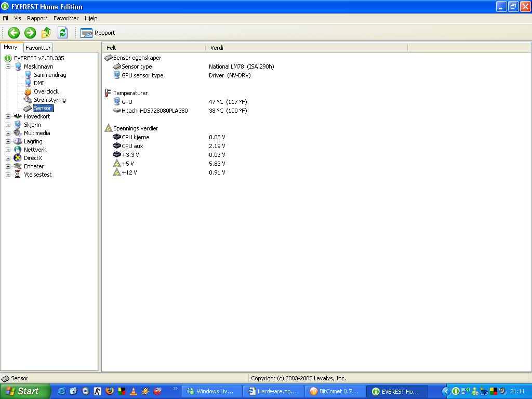The height and width of the screenshot is (399, 532).
Task: Launch Internet Explorer from quick launch
Action: coord(61,391)
